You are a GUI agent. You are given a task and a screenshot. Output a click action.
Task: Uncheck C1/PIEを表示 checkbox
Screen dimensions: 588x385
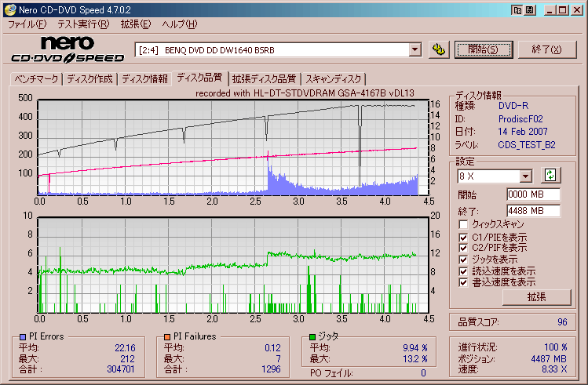pyautogui.click(x=463, y=238)
